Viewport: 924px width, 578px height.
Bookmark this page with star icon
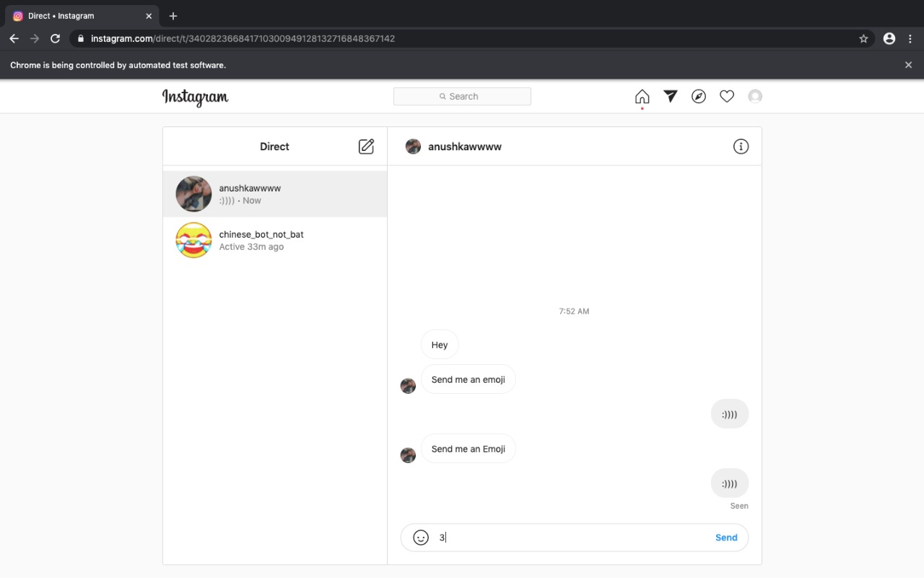(863, 38)
